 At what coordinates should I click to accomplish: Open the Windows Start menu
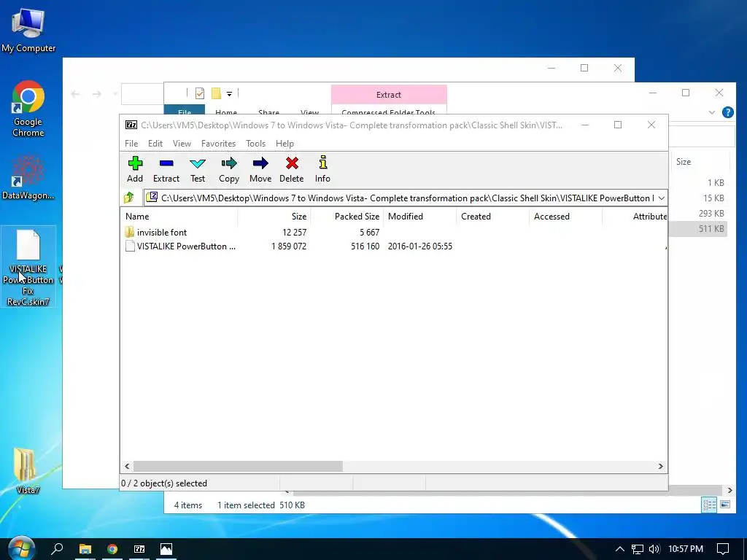21,548
